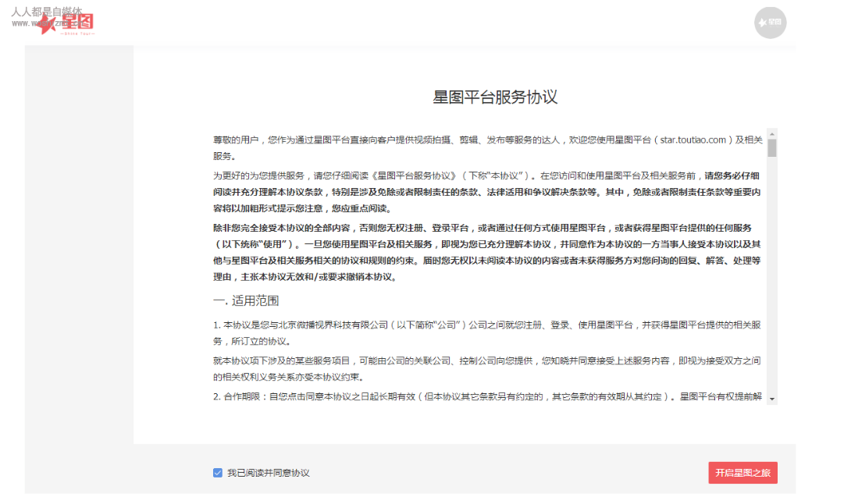Click the heading 一. 适用范围
The width and height of the screenshot is (844, 504).
(246, 300)
